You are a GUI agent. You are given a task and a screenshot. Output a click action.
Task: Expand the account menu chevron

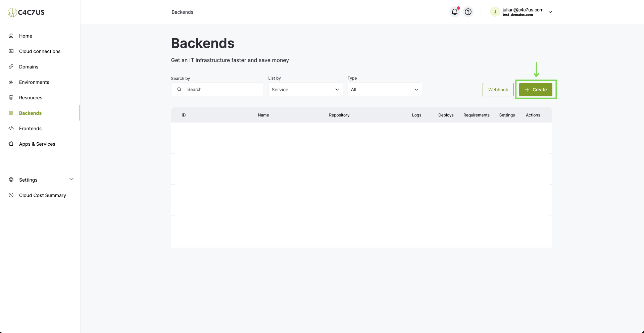[x=550, y=12]
